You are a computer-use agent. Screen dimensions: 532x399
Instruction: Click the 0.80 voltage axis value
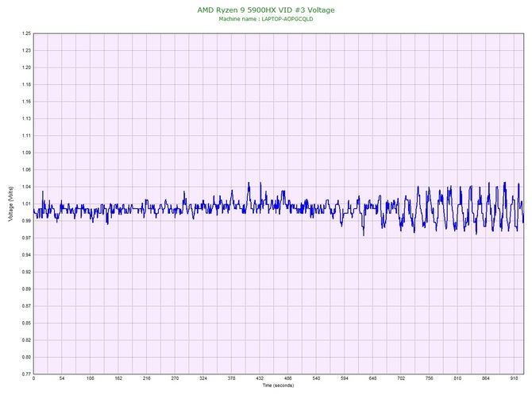[26, 357]
